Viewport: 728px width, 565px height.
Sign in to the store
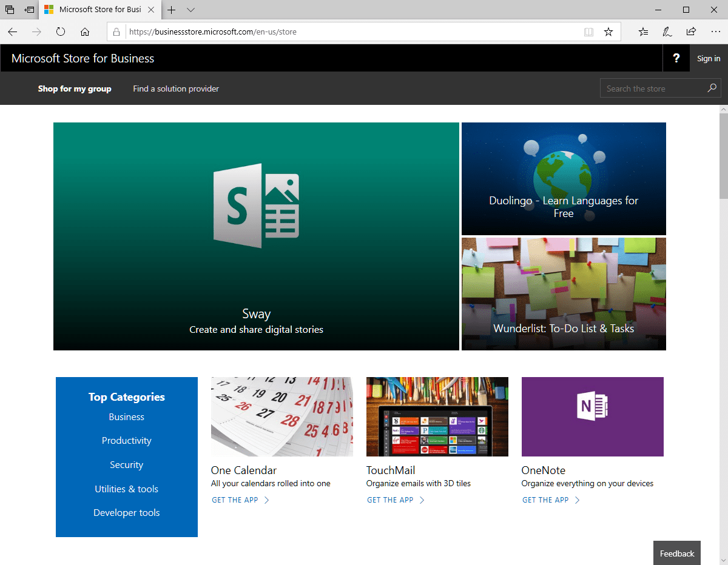pyautogui.click(x=709, y=58)
